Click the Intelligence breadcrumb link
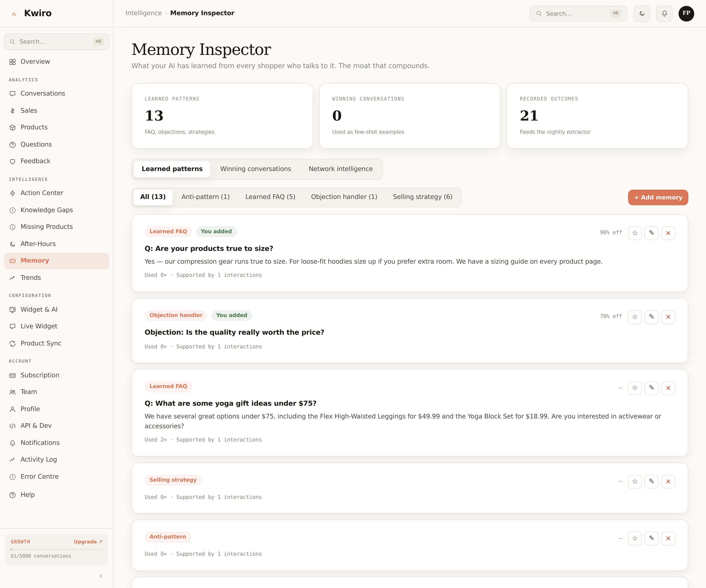Viewport: 706px width, 588px height. coord(144,13)
